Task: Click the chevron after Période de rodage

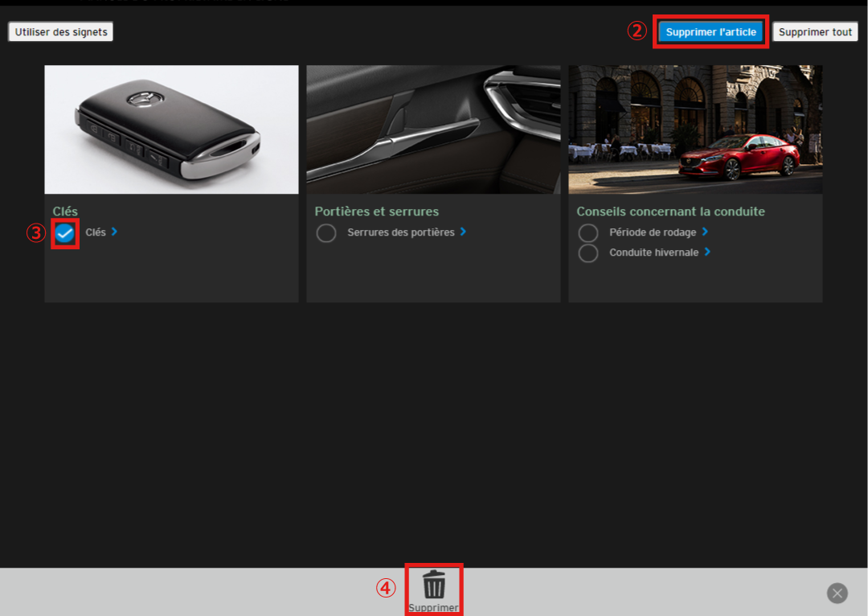Action: (705, 232)
